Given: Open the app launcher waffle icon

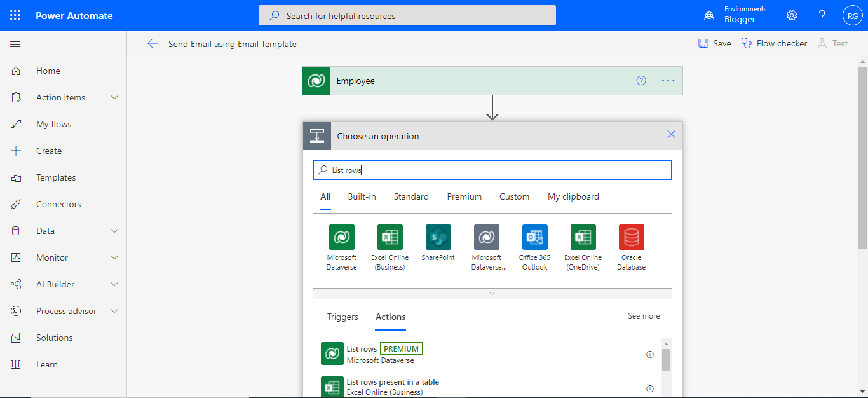Looking at the screenshot, I should pos(15,15).
